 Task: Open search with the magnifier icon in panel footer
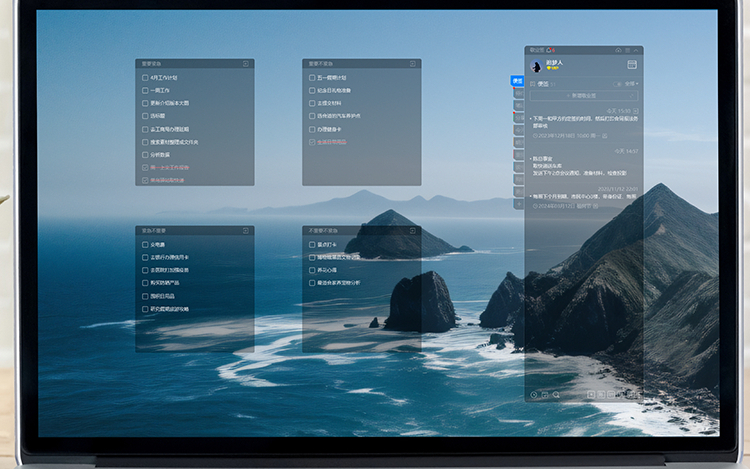[x=557, y=395]
